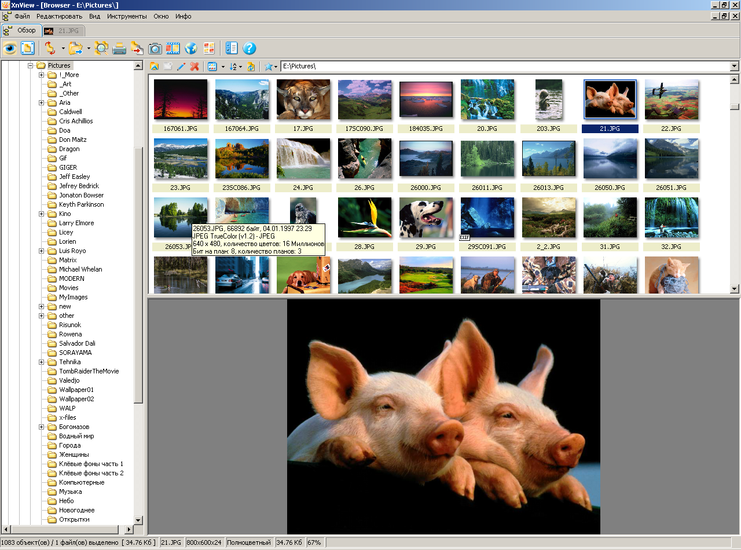This screenshot has width=741, height=550.
Task: Click the red delete X icon
Action: [x=194, y=67]
